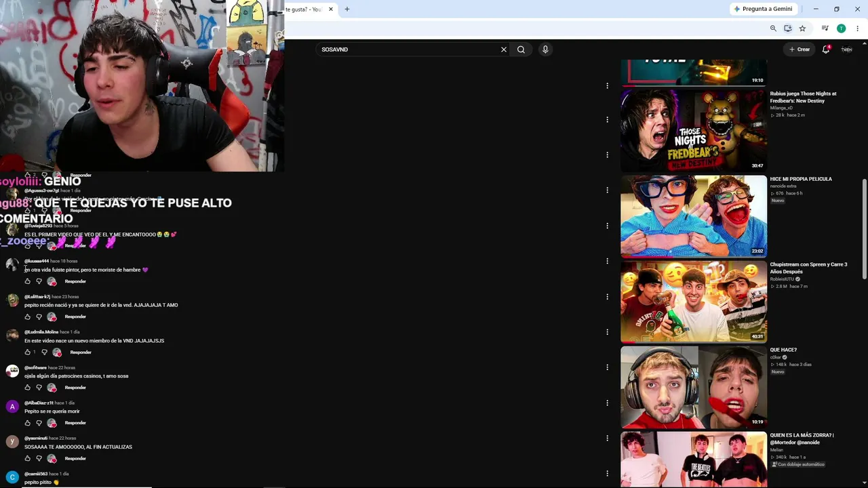
Task: Open channel nanoide extra
Action: [x=783, y=186]
